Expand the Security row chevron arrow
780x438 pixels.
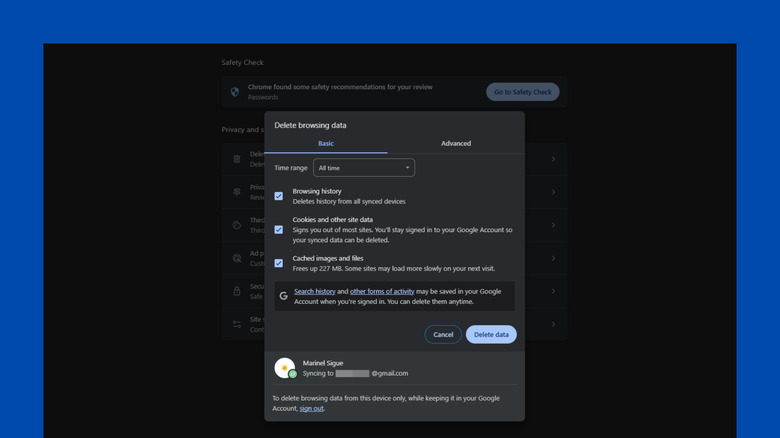pyautogui.click(x=553, y=292)
